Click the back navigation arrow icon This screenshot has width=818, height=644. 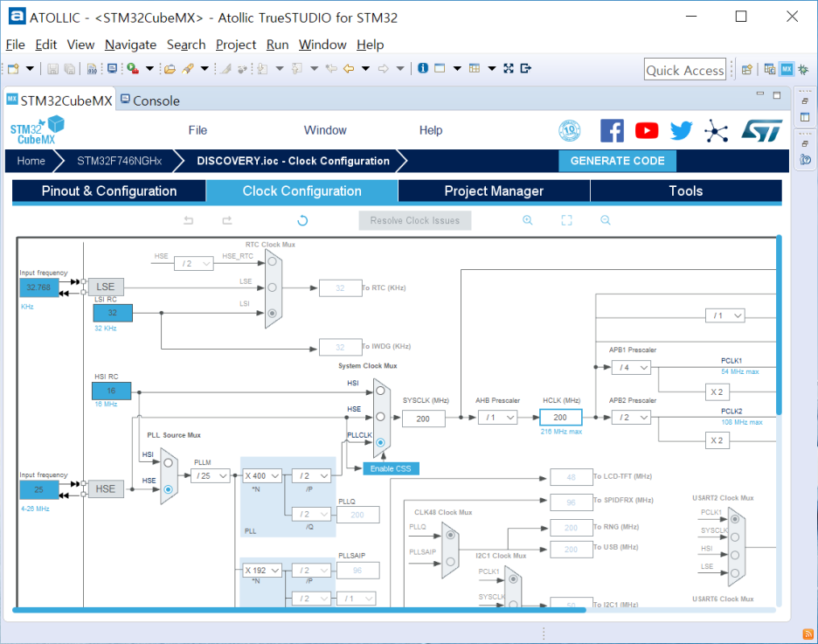349,68
